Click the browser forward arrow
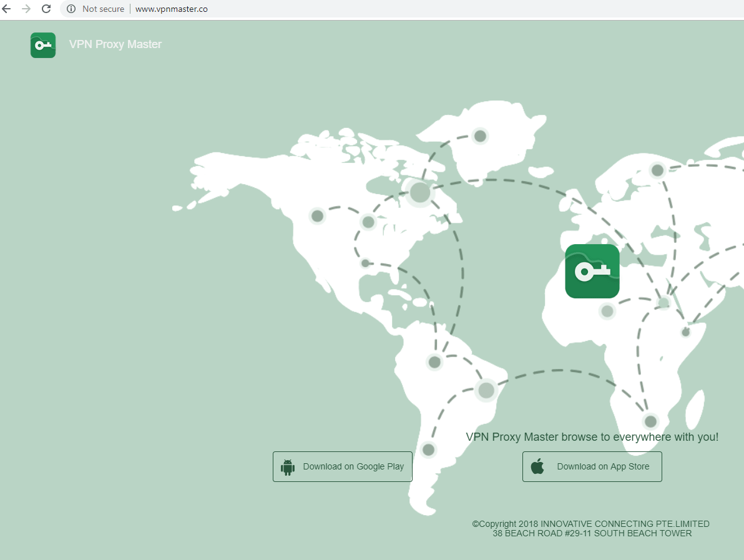Screen dimensions: 744x560 (26, 9)
